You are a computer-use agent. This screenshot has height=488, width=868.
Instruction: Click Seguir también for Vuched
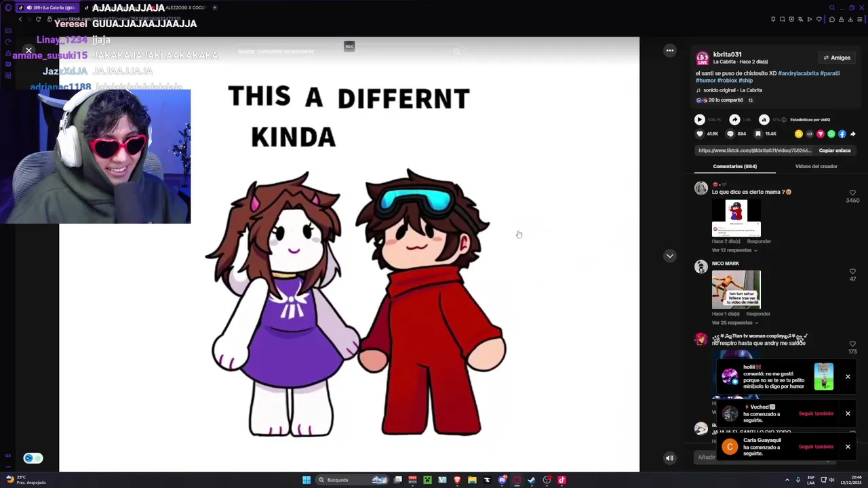tap(816, 413)
